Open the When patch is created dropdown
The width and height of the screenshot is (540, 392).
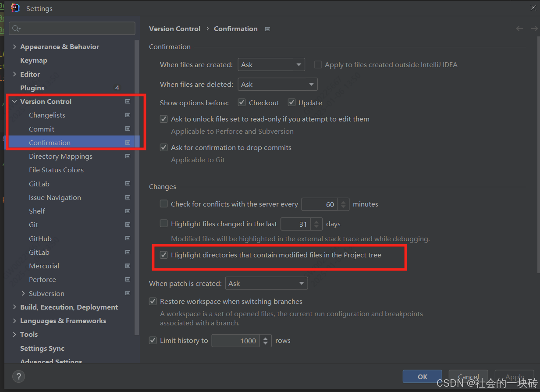pyautogui.click(x=266, y=283)
